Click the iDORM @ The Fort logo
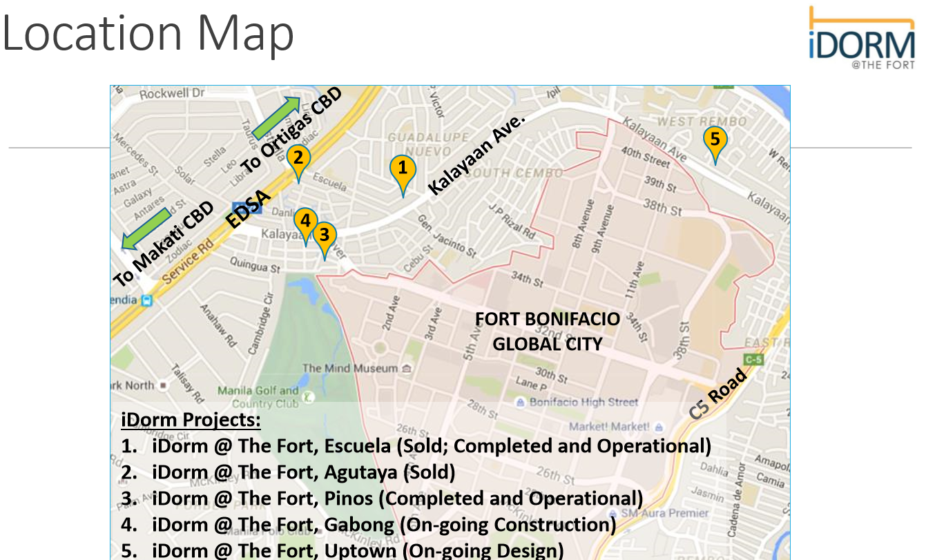The height and width of the screenshot is (560, 926). (861, 38)
